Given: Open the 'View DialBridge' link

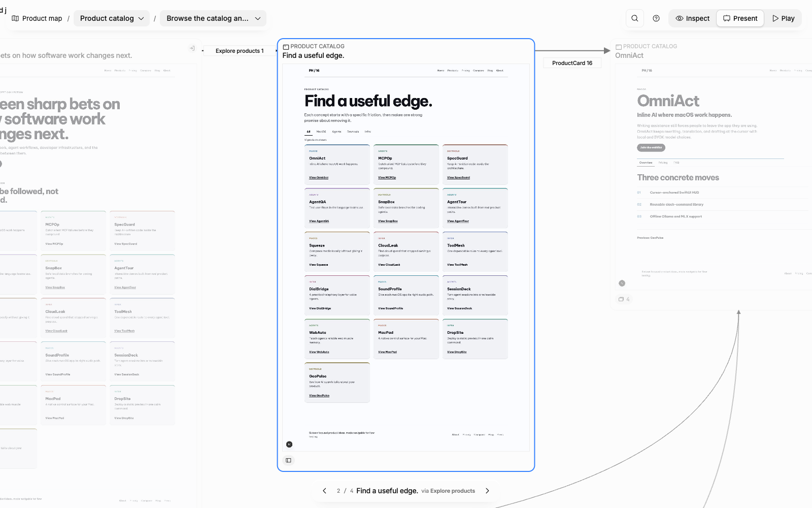Looking at the screenshot, I should [320, 308].
